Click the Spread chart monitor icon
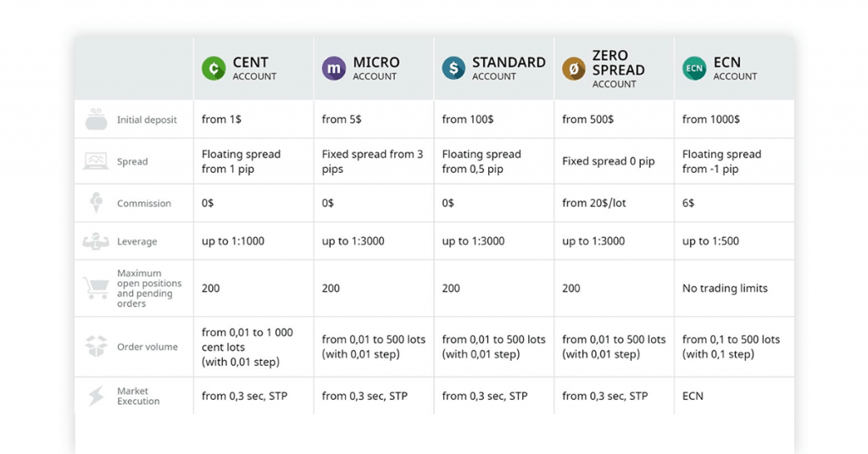This screenshot has height=454, width=868. 96,161
